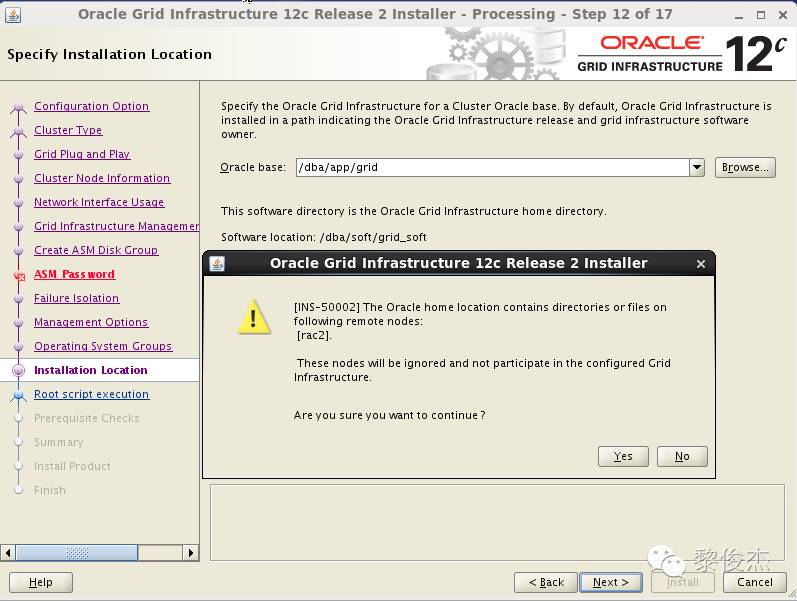Click the step marker beside Installation Location

click(18, 371)
